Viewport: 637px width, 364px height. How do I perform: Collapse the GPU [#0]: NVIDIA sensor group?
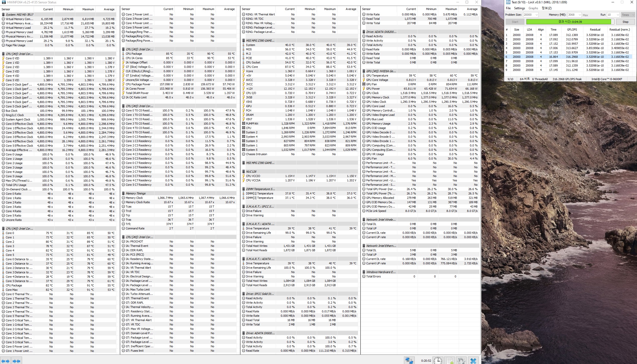[381, 71]
